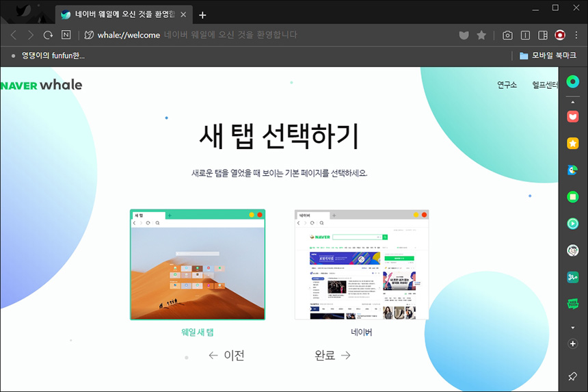
Task: Choose the 네이버 label option
Action: [362, 332]
